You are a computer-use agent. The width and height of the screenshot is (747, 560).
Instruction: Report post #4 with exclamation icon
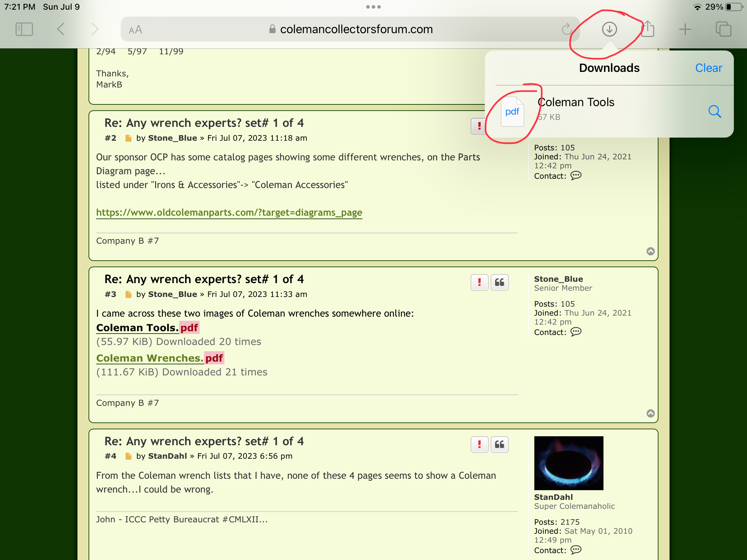click(479, 445)
